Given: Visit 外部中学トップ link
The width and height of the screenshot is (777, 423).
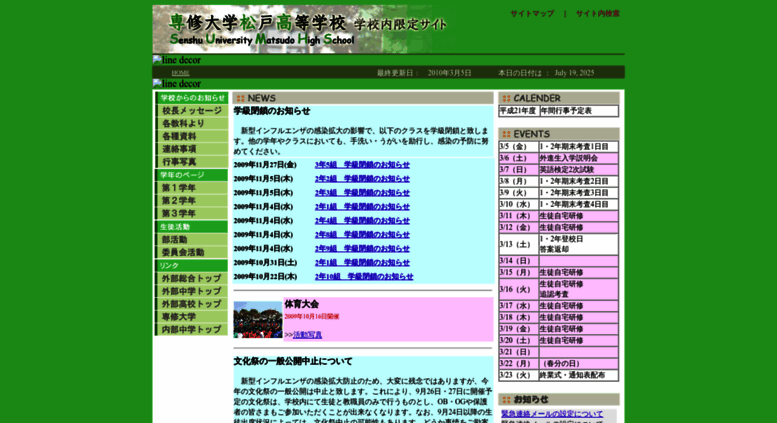Looking at the screenshot, I should (192, 291).
